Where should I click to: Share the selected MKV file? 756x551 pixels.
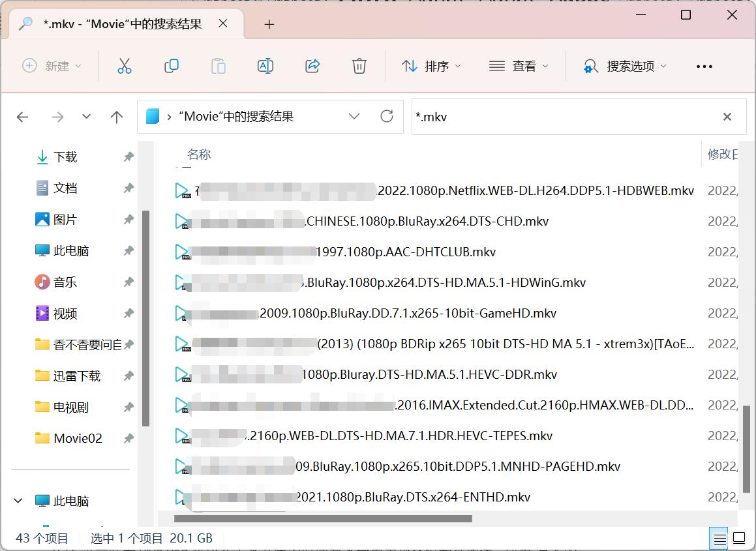(x=312, y=65)
